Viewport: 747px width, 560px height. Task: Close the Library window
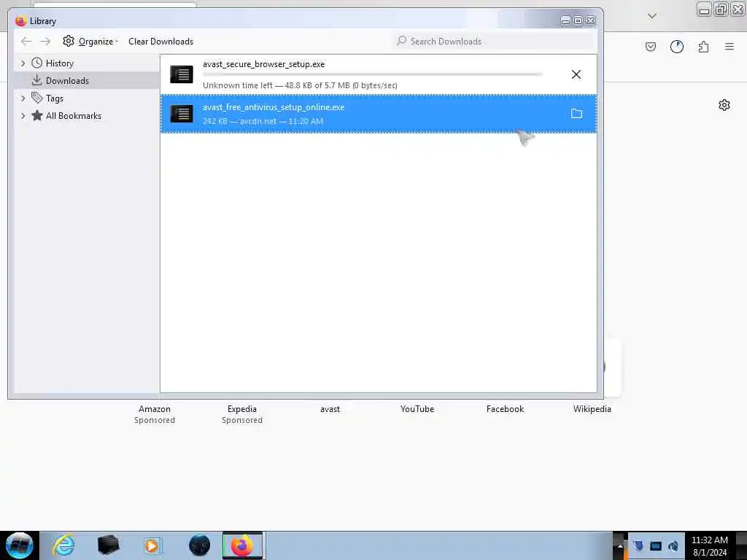pyautogui.click(x=591, y=20)
